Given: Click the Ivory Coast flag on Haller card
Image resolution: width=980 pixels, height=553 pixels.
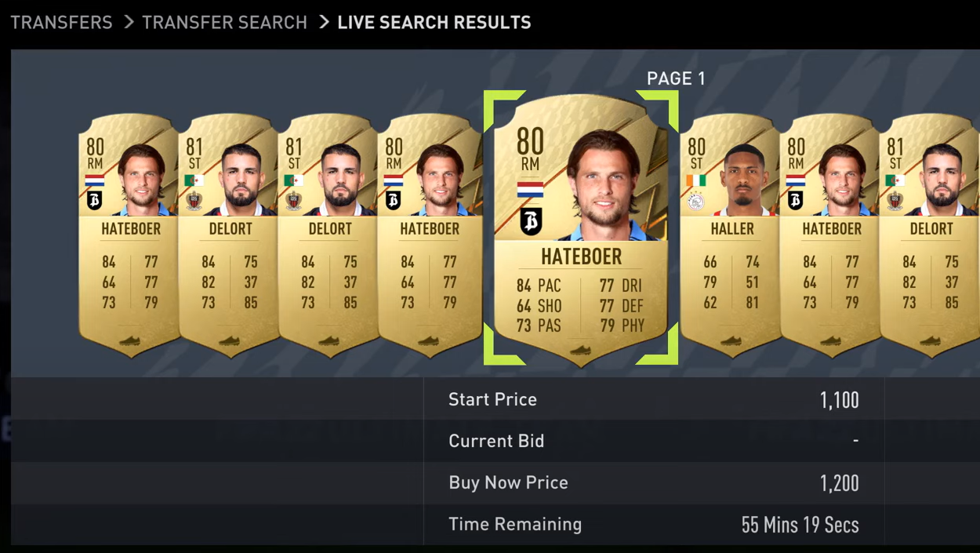Looking at the screenshot, I should (695, 180).
